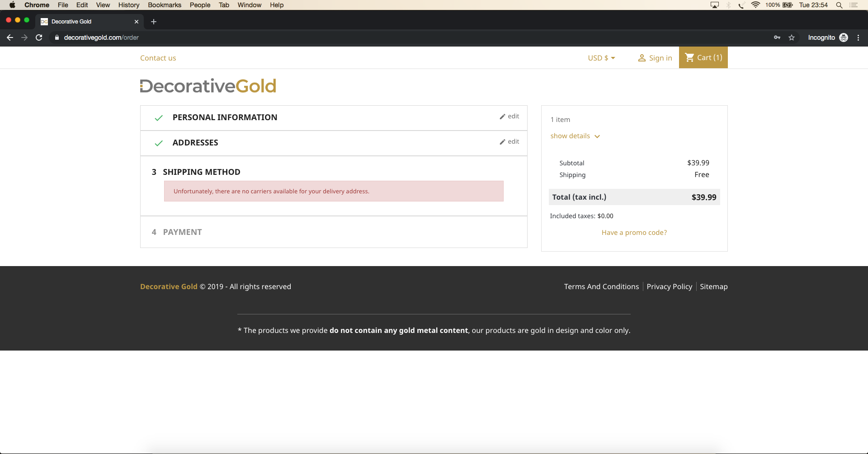Click the Included taxes: $0.00 text
This screenshot has height=454, width=868.
(x=581, y=216)
